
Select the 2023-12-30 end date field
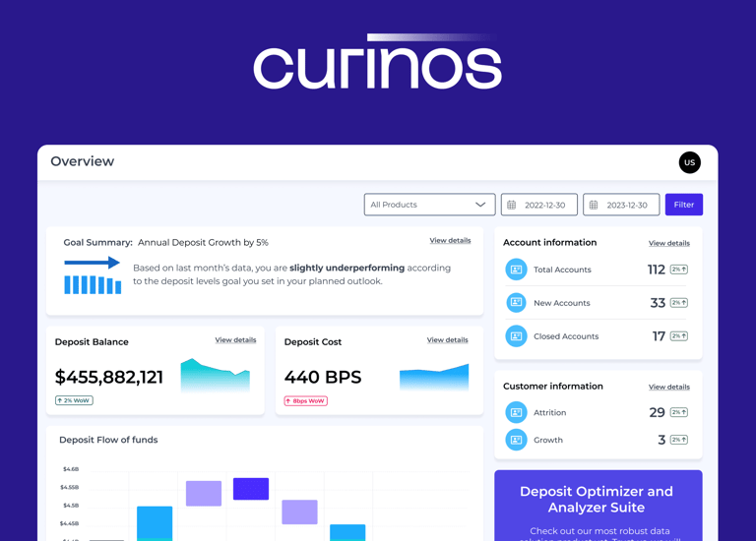(x=621, y=205)
